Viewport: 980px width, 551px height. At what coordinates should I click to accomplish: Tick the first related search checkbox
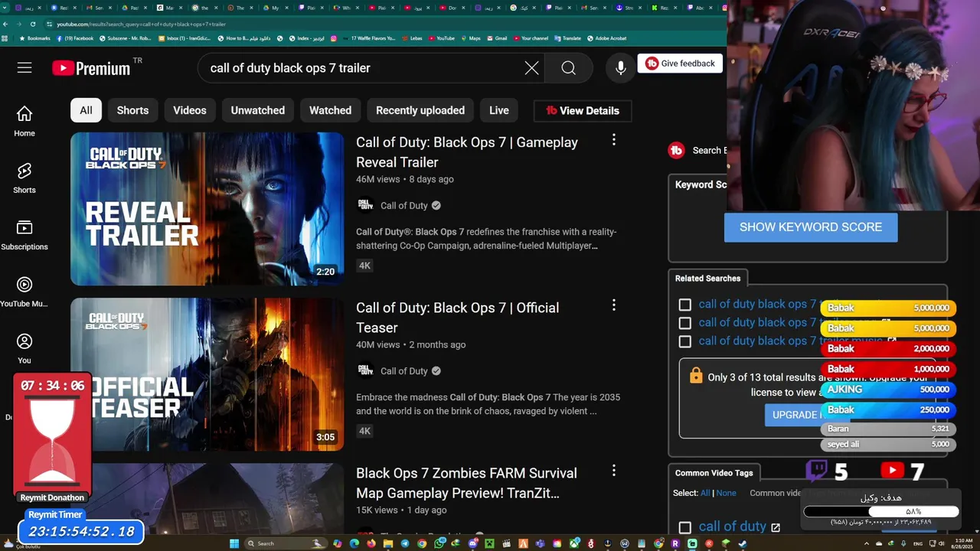685,305
